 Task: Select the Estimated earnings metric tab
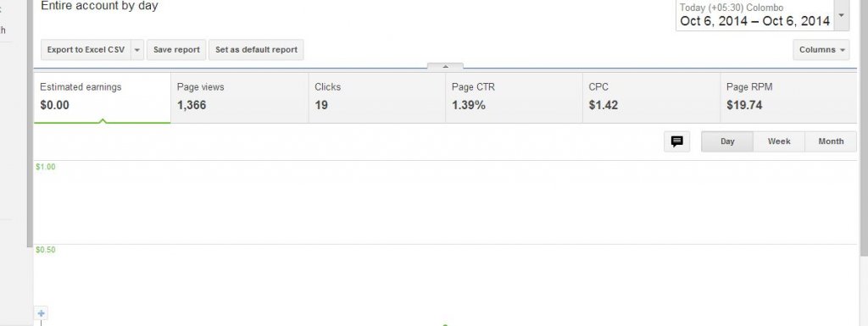103,98
